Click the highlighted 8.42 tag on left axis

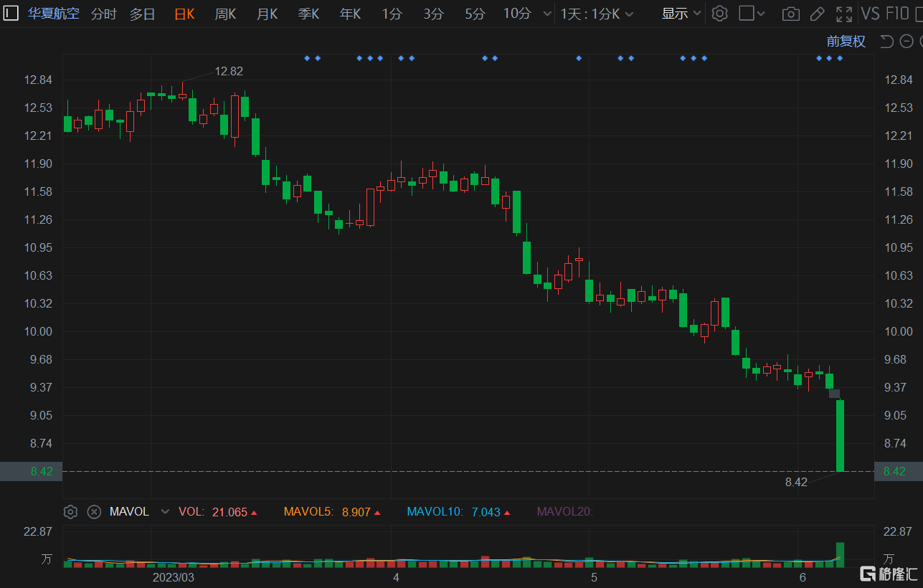coord(32,471)
